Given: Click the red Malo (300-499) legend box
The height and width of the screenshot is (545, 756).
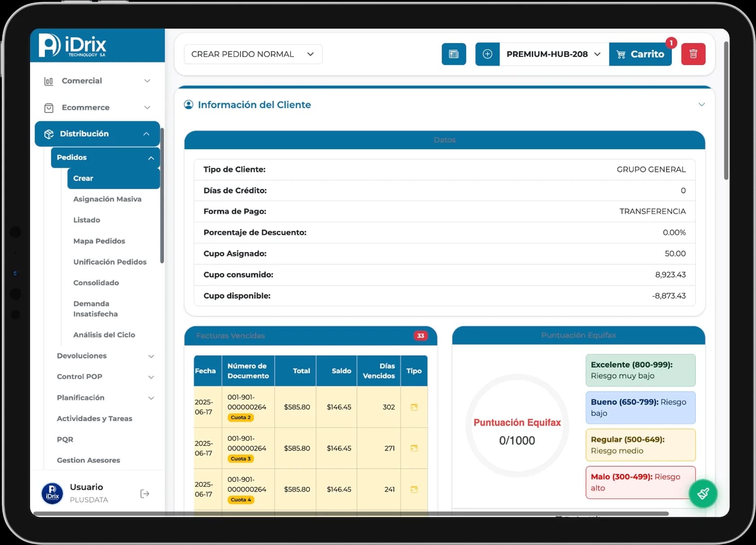Looking at the screenshot, I should (x=640, y=482).
